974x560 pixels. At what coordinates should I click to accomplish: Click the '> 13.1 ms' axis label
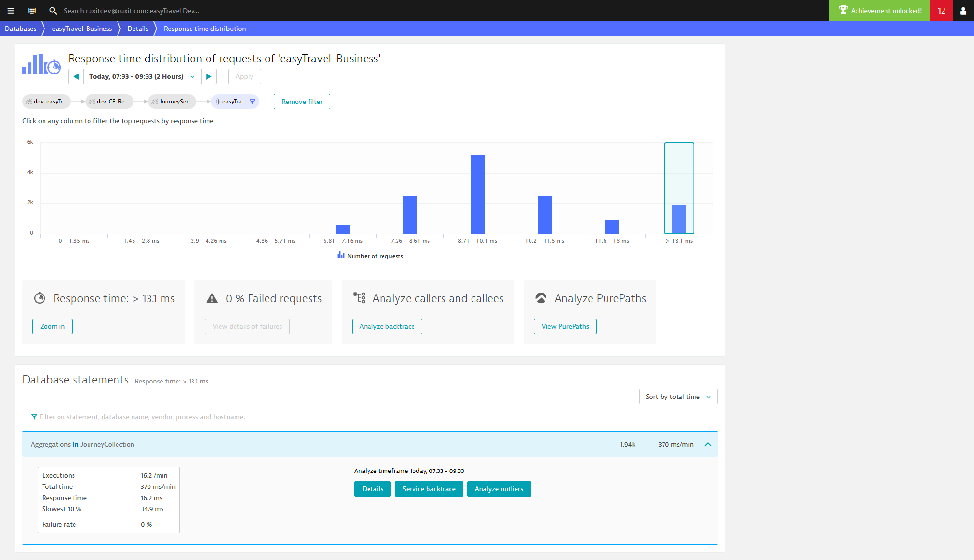[x=679, y=241]
